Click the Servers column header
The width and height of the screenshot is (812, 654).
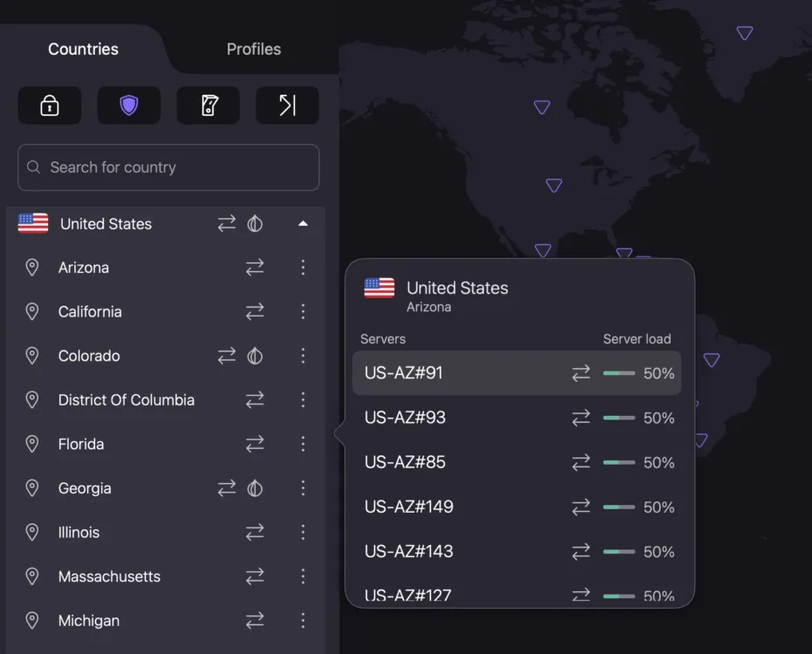383,339
